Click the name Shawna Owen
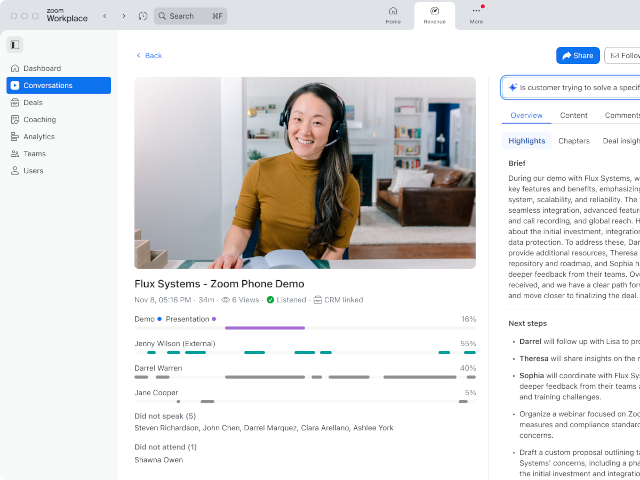Screen dimensions: 640x480 pos(159,460)
